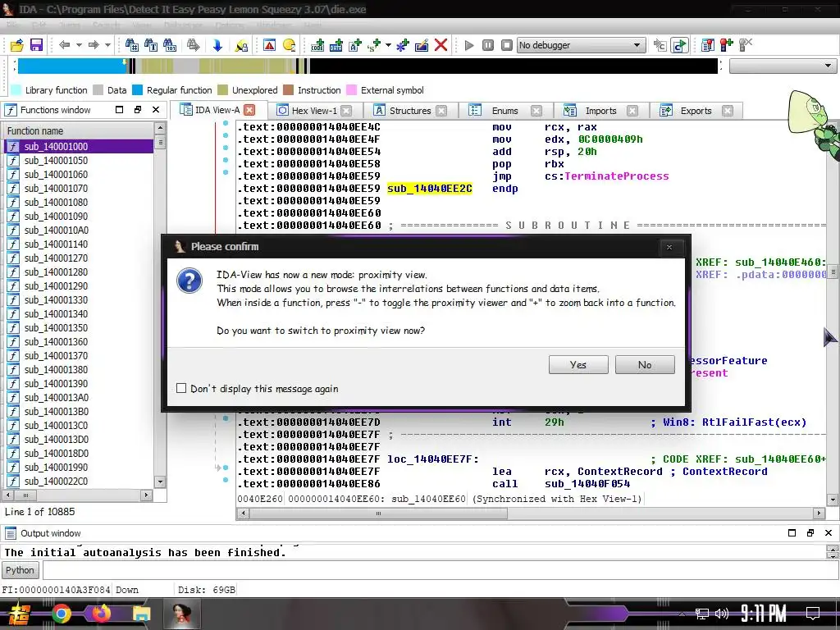Screen dimensions: 840x630
Task: Click the green-plus Code icon
Action: (x=317, y=45)
